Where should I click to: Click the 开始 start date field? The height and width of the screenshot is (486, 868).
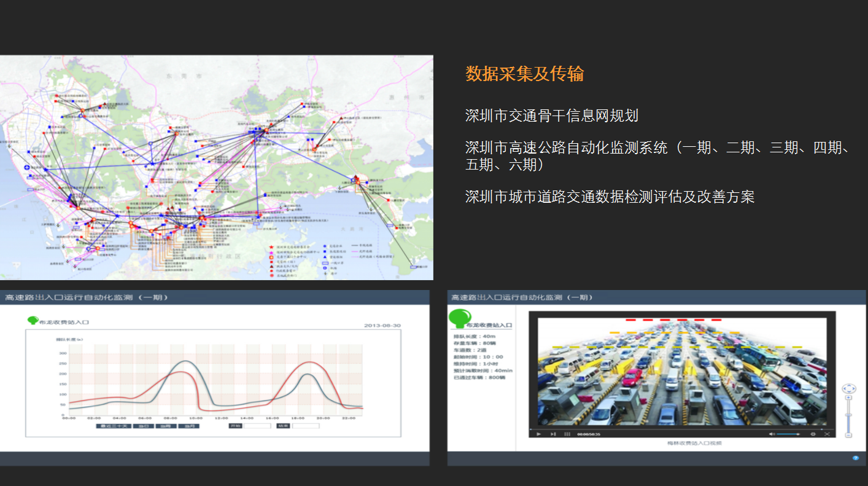(257, 426)
